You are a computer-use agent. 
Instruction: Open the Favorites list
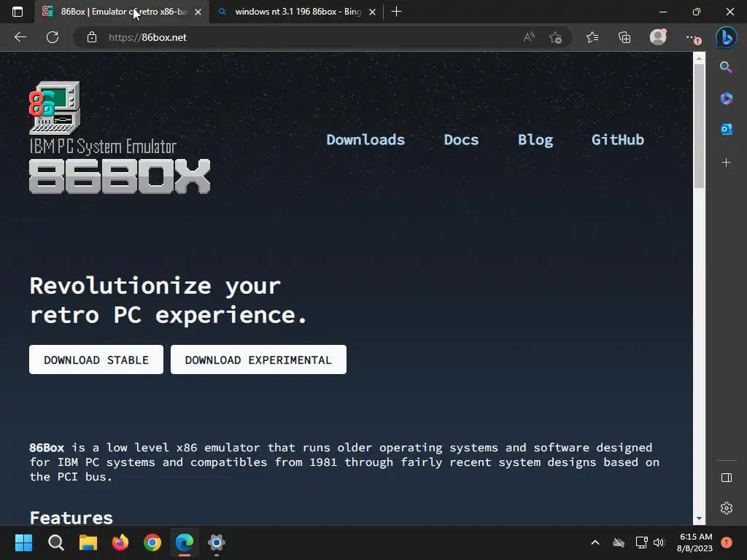pyautogui.click(x=592, y=37)
